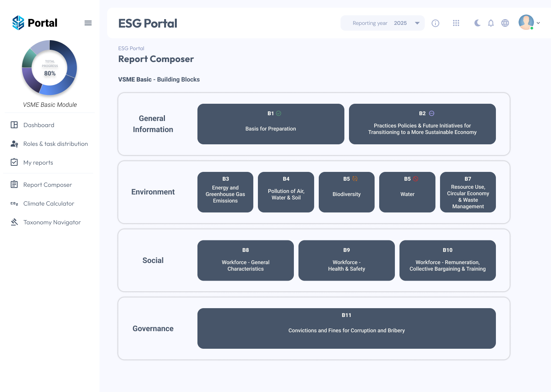Select Dashboard in the sidebar

[x=38, y=125]
